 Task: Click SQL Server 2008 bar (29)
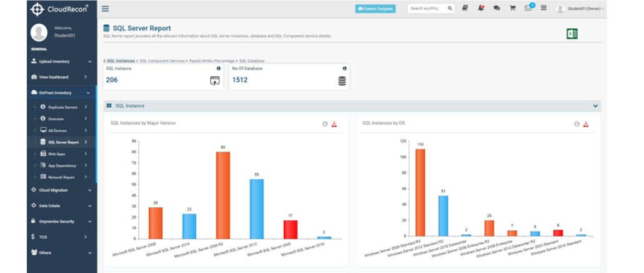[x=155, y=223]
